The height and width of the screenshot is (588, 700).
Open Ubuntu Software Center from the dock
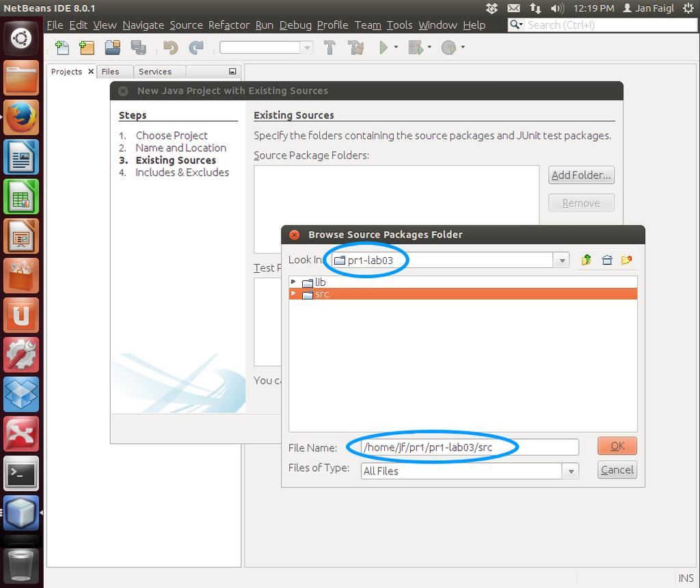coord(21,276)
